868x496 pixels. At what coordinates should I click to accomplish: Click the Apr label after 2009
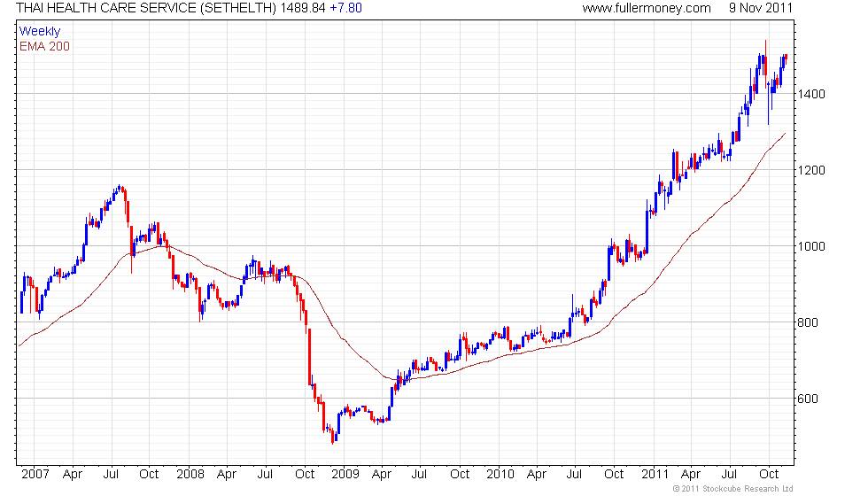(382, 475)
